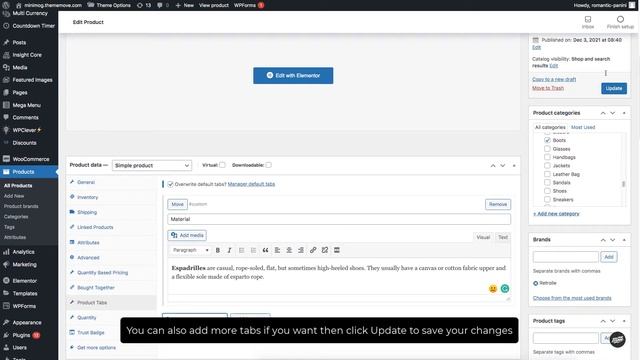Image resolution: width=640 pixels, height=360 pixels.
Task: Collapse the Product tags panel
Action: 624,321
